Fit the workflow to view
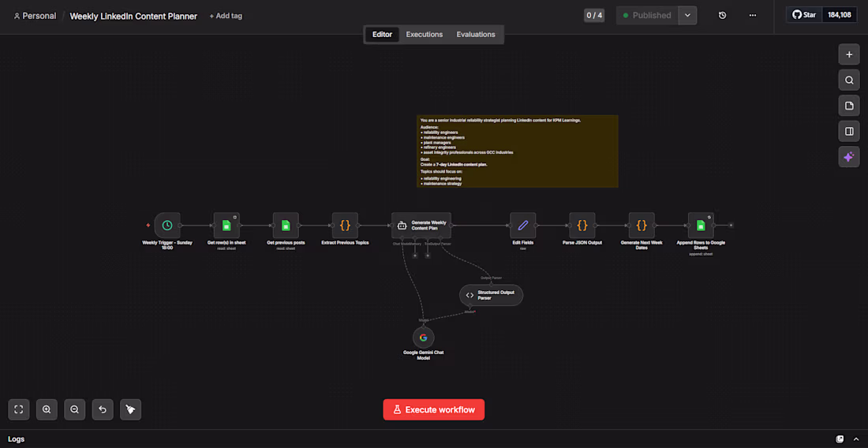868x448 pixels. coord(18,409)
